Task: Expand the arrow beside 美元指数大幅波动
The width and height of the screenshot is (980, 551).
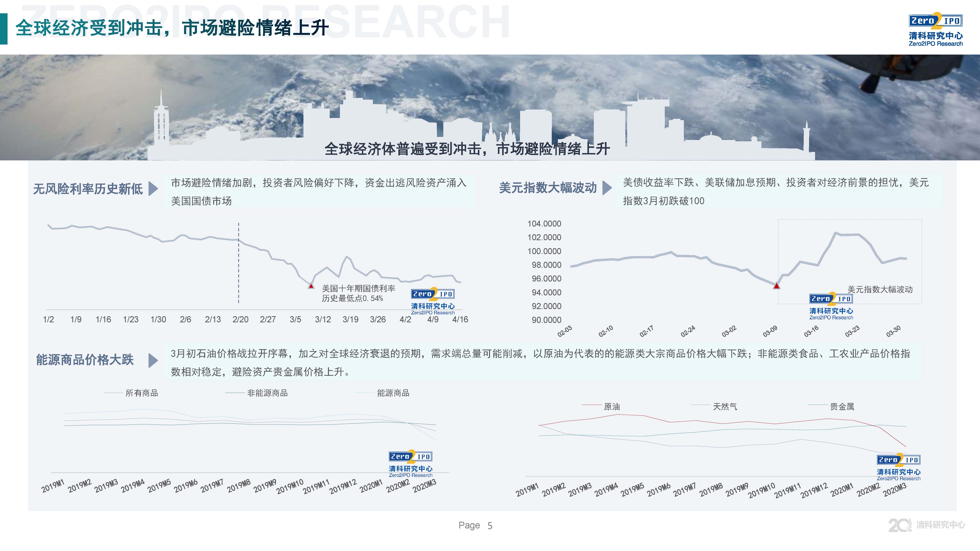Action: (607, 187)
